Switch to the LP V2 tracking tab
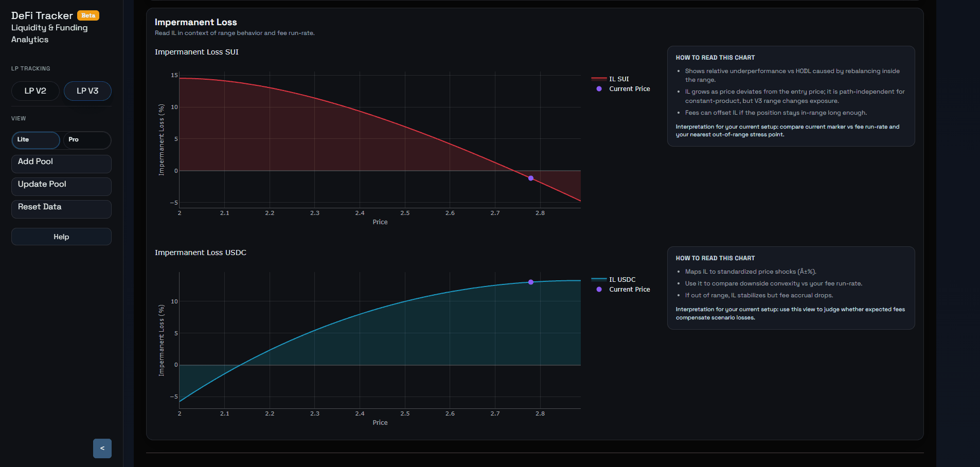Screen dimensions: 980x467 tap(35, 91)
